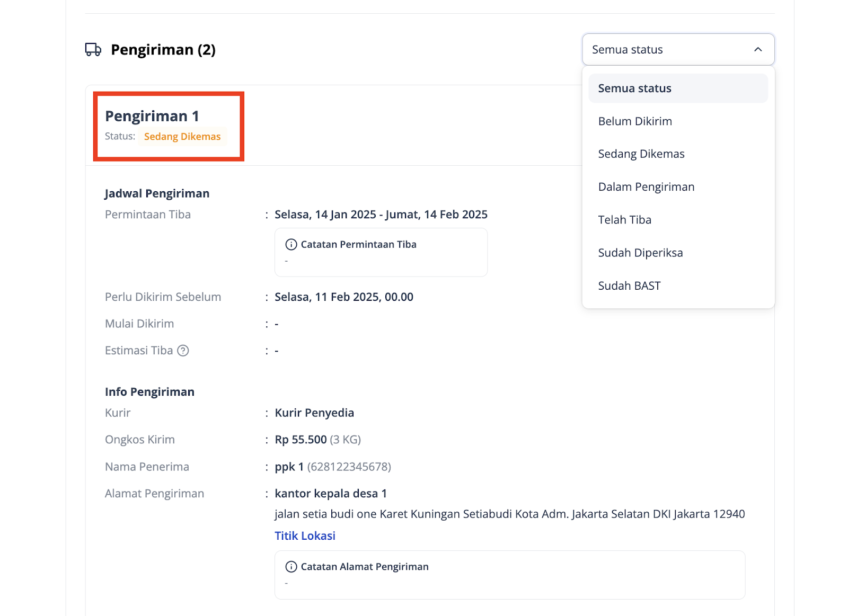848x616 pixels.
Task: Open the Titik Lokasi link
Action: pos(305,536)
